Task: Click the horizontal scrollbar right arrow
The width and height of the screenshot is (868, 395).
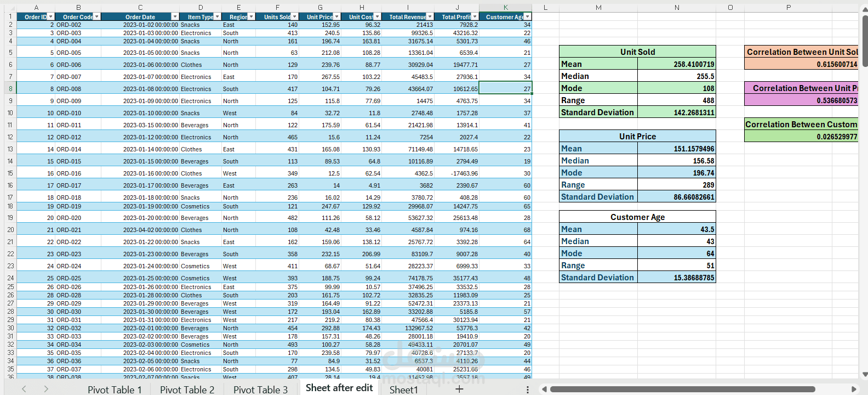Action: pos(853,390)
